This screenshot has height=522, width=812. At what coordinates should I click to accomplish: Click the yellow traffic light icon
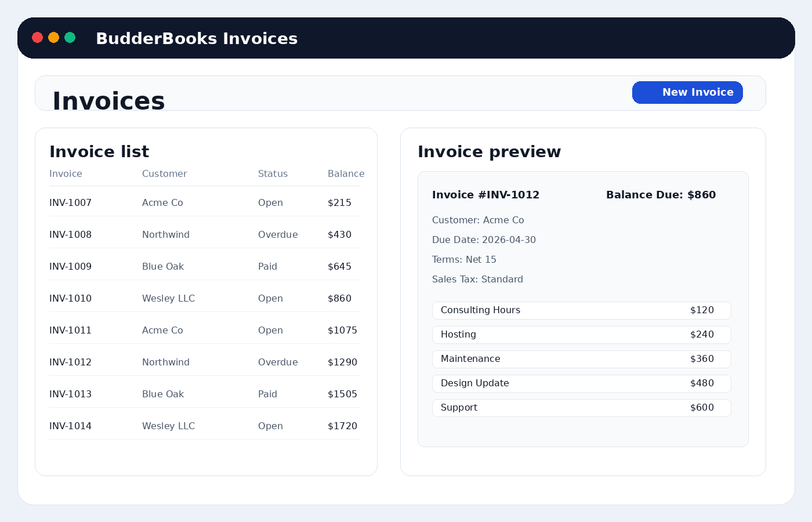pyautogui.click(x=53, y=37)
